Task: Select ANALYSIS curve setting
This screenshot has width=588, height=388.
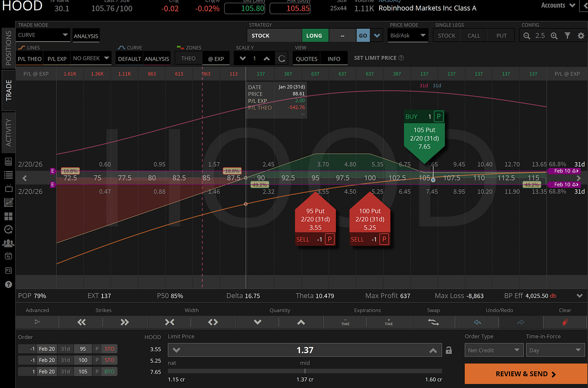Action: pos(157,59)
